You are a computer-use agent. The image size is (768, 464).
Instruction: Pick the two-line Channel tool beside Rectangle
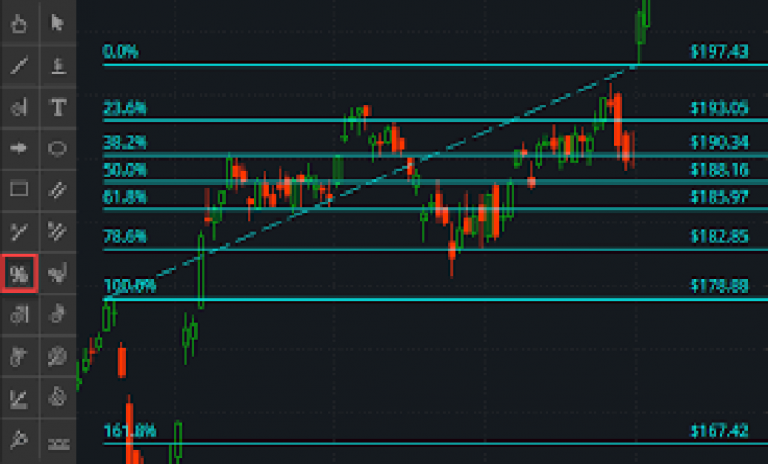tap(57, 189)
